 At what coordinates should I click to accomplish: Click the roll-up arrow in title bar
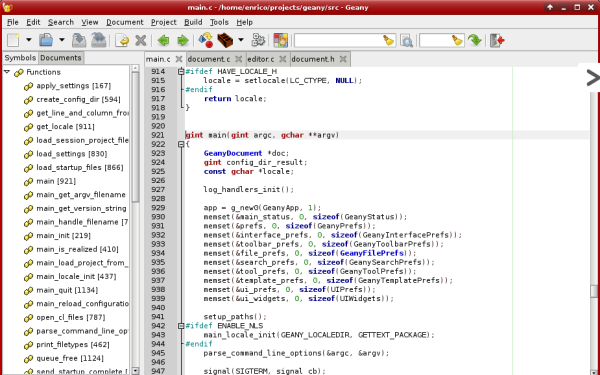pos(550,7)
